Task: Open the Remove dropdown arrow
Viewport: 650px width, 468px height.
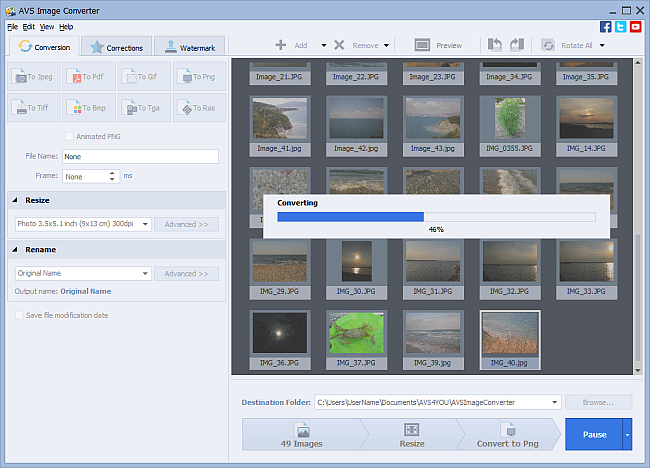Action: pyautogui.click(x=386, y=46)
